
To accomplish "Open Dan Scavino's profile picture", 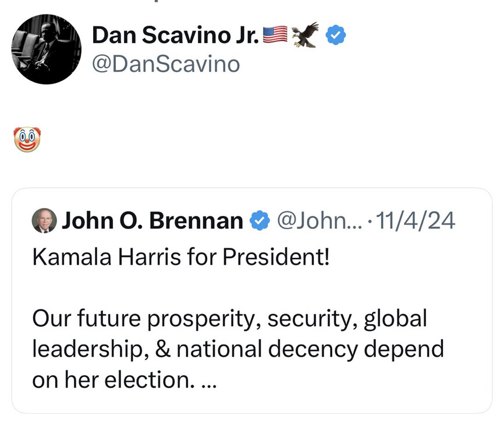I will (47, 49).
